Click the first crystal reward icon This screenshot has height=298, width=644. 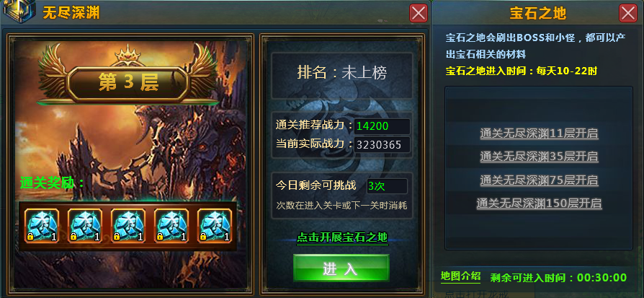tap(42, 226)
